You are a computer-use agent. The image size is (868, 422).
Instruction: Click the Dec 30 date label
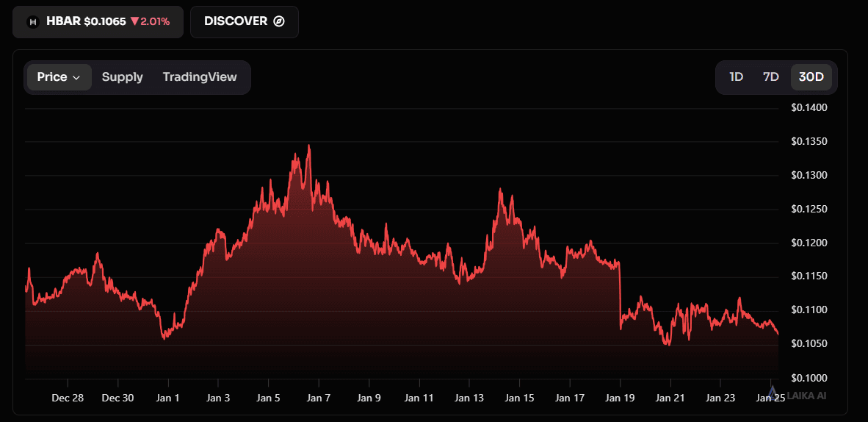118,398
